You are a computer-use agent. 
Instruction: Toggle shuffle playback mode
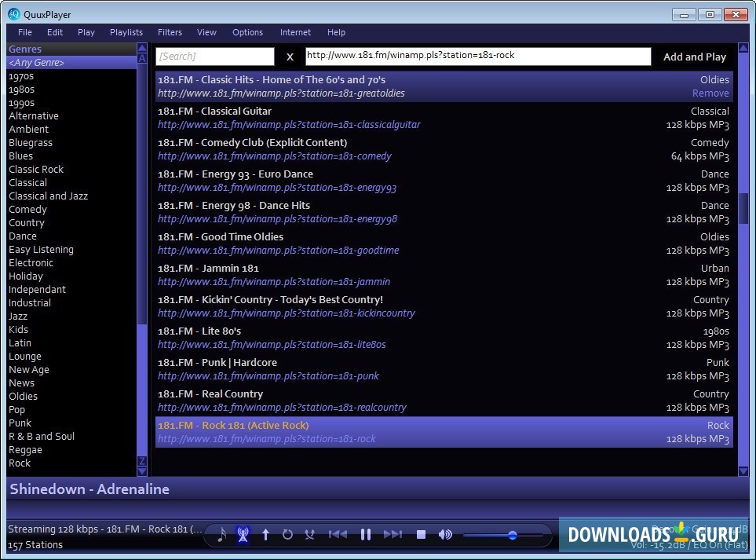309,534
